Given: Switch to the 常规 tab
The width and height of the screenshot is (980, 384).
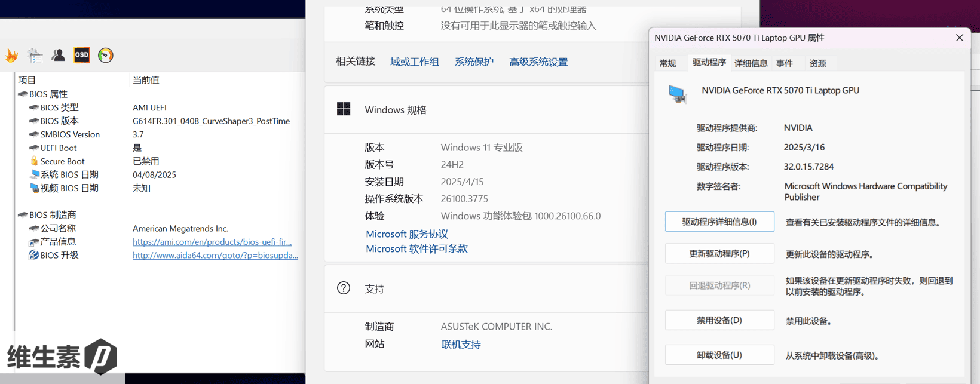Looking at the screenshot, I should pos(667,63).
